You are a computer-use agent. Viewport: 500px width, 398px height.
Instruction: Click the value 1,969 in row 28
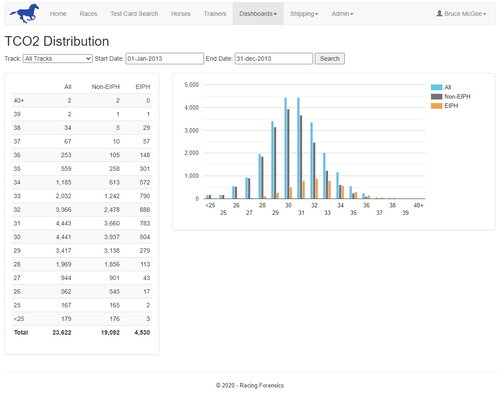coord(63,264)
